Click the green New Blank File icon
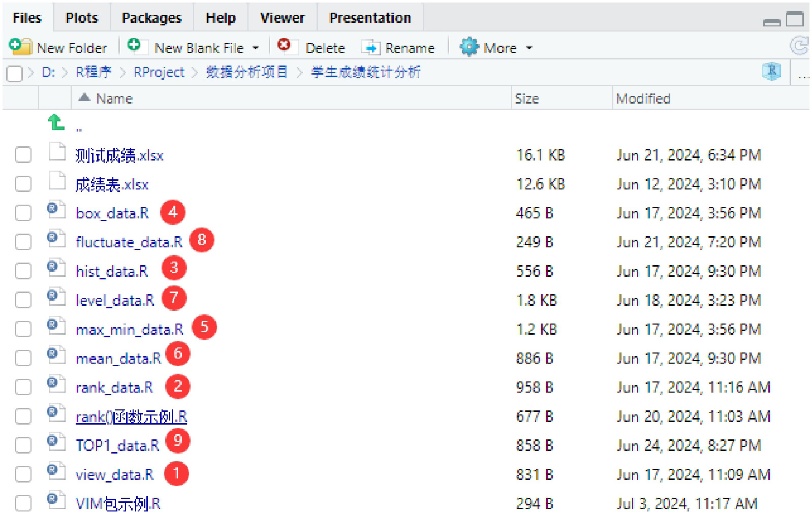812x514 pixels. [x=134, y=46]
